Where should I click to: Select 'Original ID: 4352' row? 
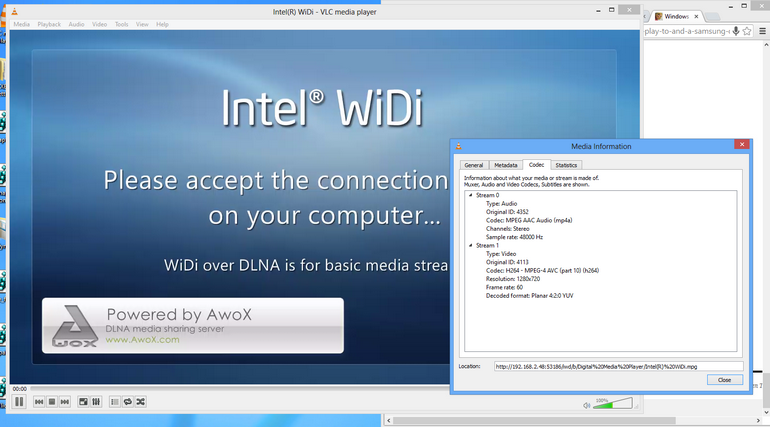[507, 212]
